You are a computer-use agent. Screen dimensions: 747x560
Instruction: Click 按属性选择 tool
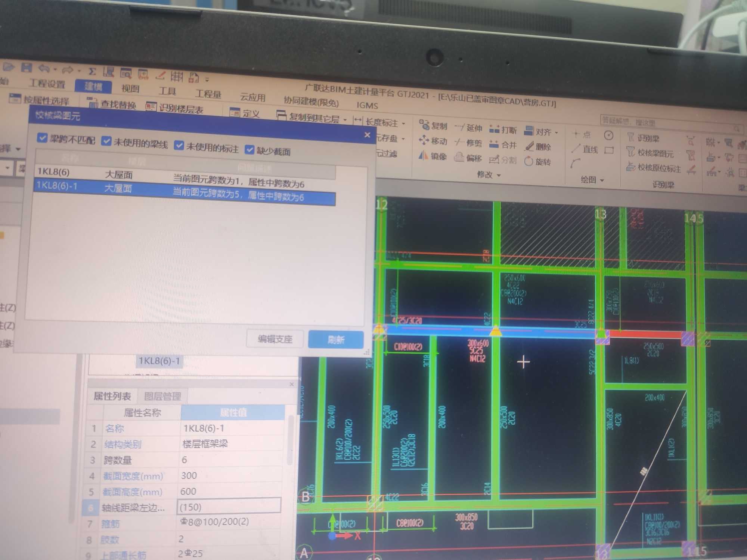pos(39,100)
